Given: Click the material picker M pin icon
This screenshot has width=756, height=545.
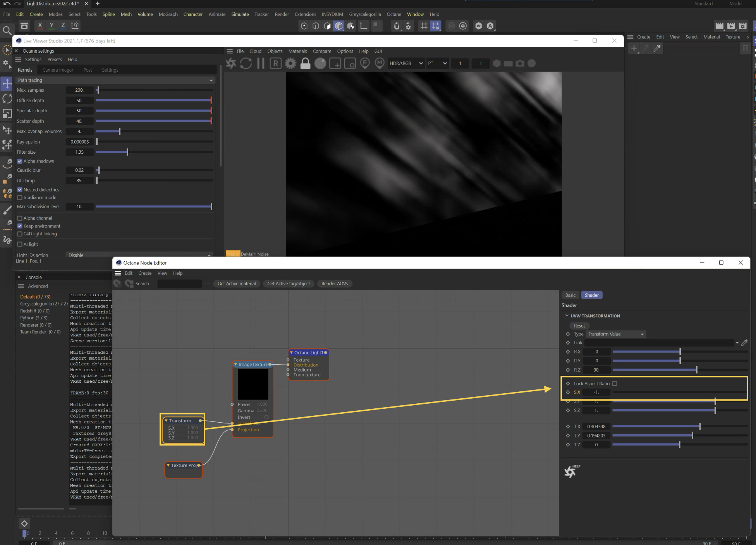Looking at the screenshot, I should [380, 63].
